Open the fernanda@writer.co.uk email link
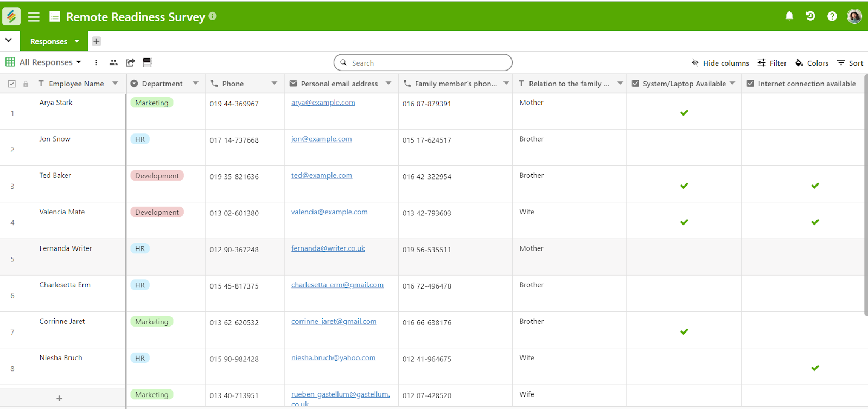 coord(328,248)
